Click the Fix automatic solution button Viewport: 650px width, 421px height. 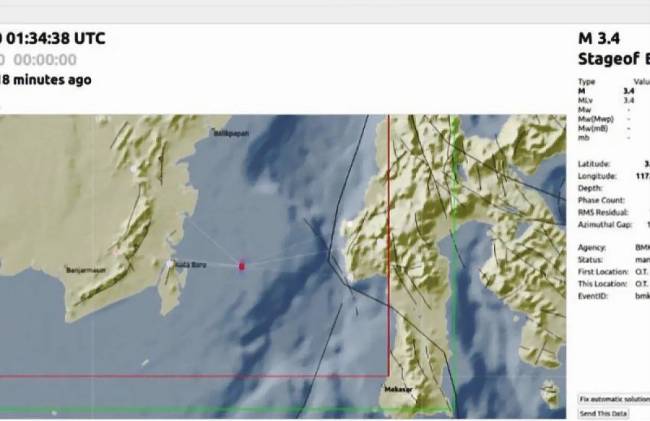(x=614, y=399)
